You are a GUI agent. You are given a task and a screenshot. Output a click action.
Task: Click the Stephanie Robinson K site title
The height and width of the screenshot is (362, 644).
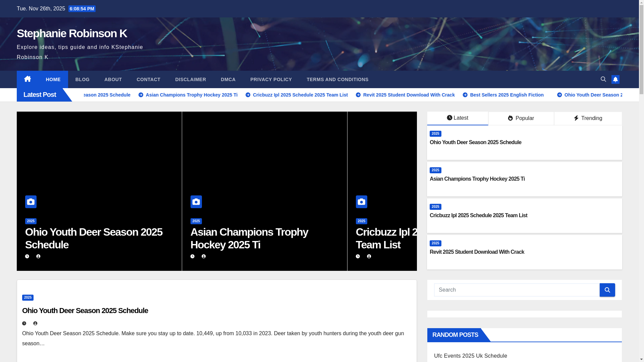(x=72, y=33)
